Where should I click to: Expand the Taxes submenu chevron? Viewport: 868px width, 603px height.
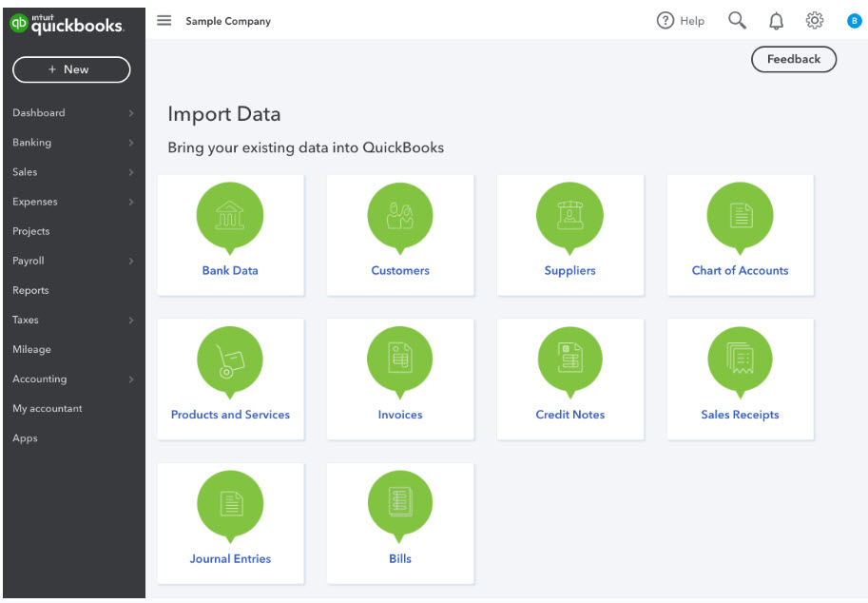pos(131,321)
